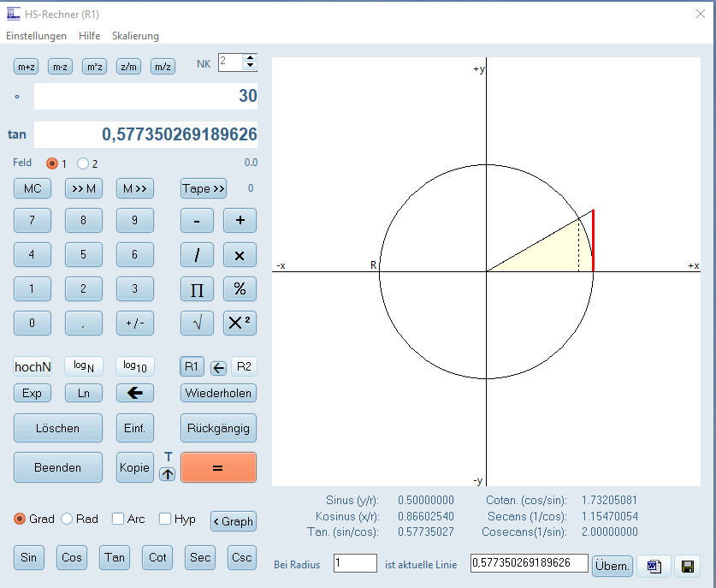Viewport: 716px width, 588px height.
Task: Click the Beenden exit button
Action: pyautogui.click(x=58, y=467)
